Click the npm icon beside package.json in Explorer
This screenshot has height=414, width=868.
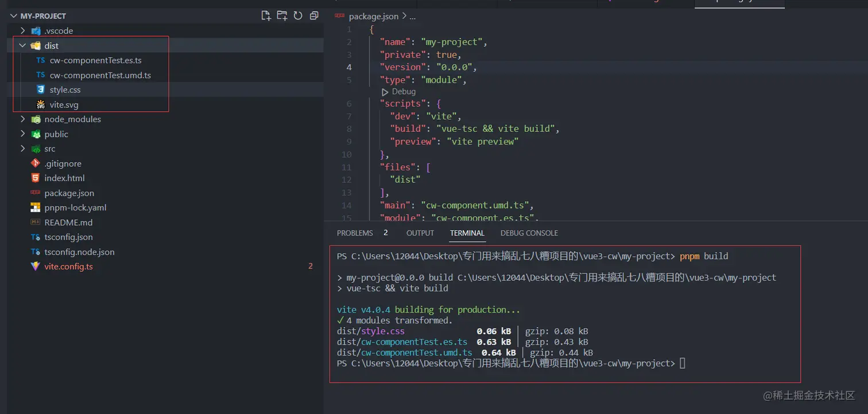(x=36, y=193)
